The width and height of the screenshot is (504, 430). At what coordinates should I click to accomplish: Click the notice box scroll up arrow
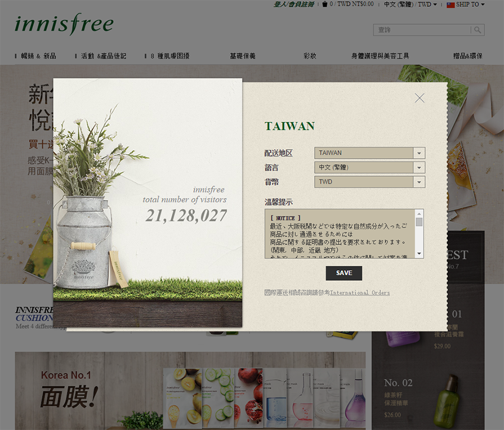point(419,214)
